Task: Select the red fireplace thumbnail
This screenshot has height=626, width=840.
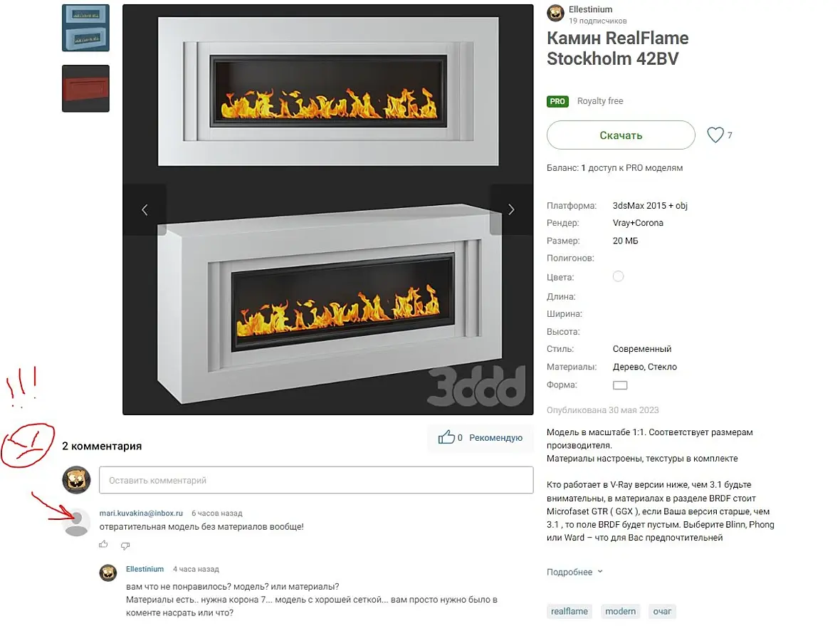Action: coord(85,88)
